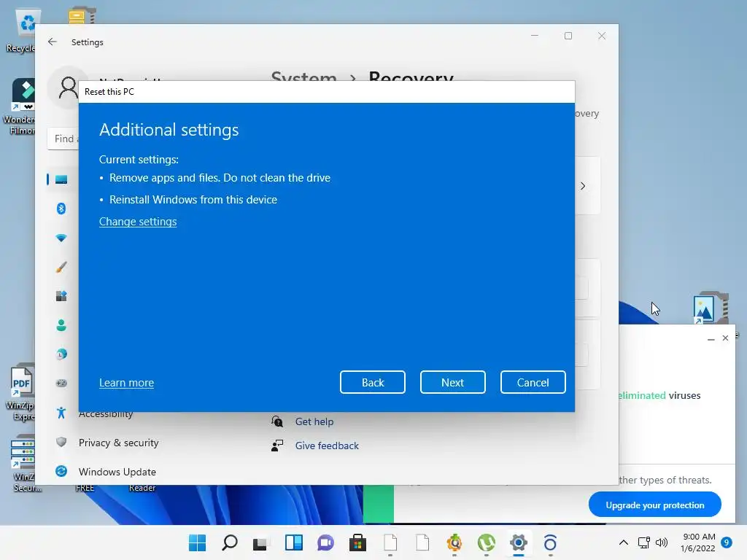Image resolution: width=747 pixels, height=560 pixels.
Task: Open Chat app on taskbar
Action: point(325,542)
